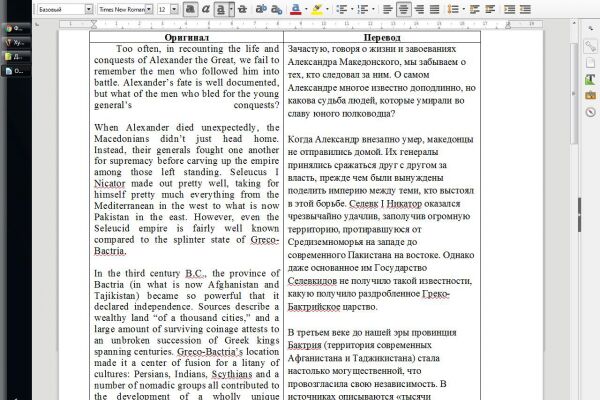Viewport: 600px width, 400px height.
Task: Switch to 'Д..' folder taskbar window
Action: tap(15, 56)
